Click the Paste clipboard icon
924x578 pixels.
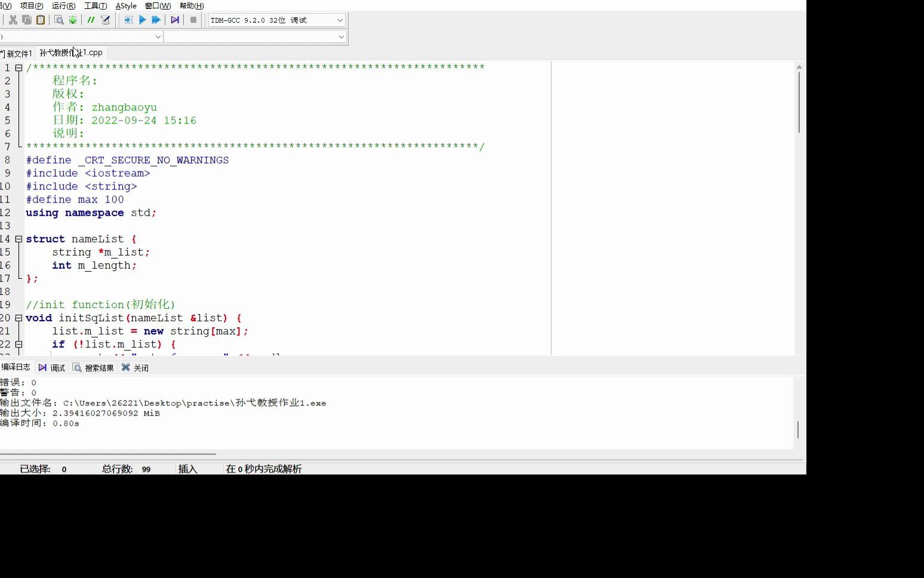[x=40, y=20]
